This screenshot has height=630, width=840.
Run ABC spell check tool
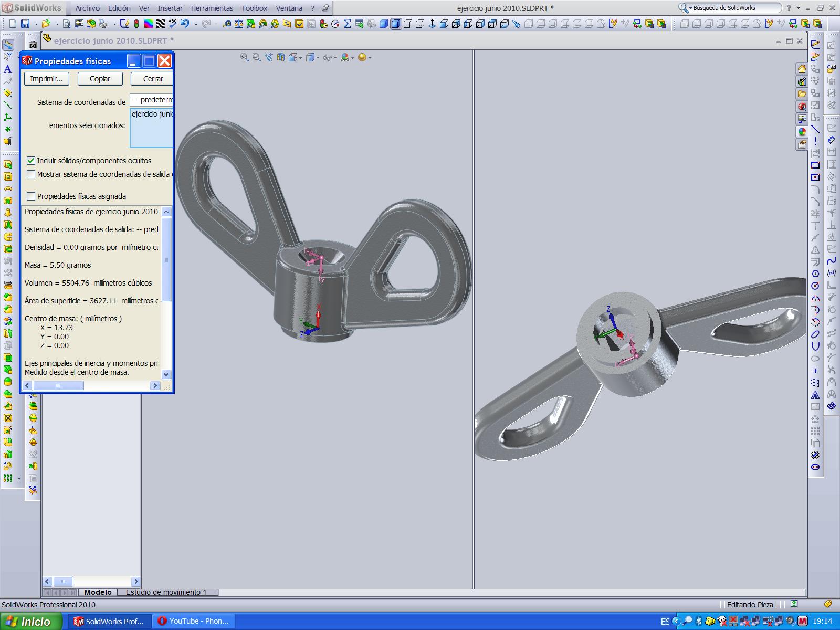click(173, 24)
